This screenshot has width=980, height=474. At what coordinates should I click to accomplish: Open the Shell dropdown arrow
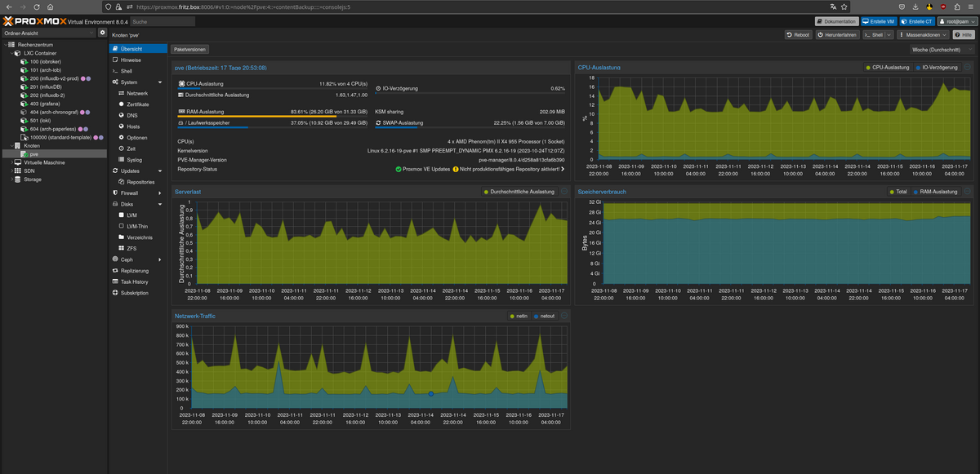pyautogui.click(x=889, y=35)
